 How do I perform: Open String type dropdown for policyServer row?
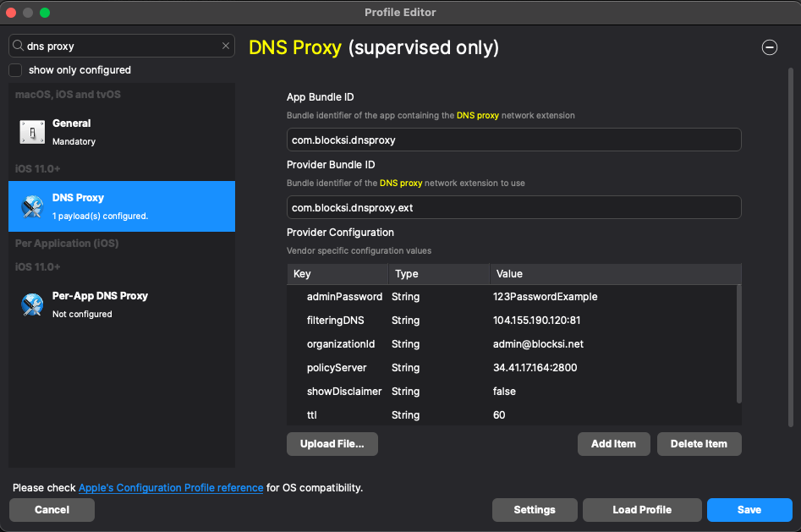(x=406, y=368)
